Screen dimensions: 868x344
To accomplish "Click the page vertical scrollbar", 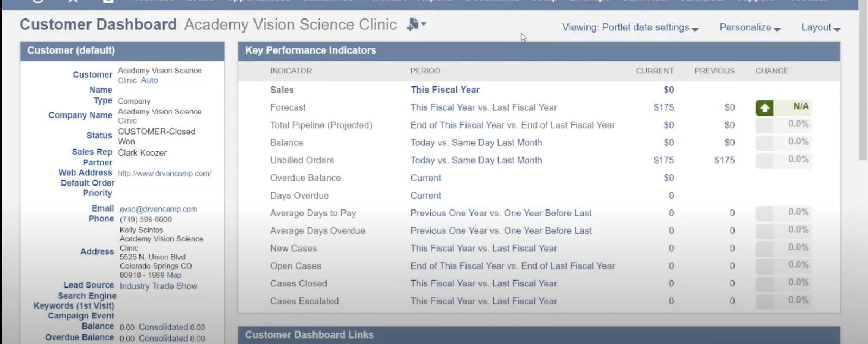I will point(863,81).
